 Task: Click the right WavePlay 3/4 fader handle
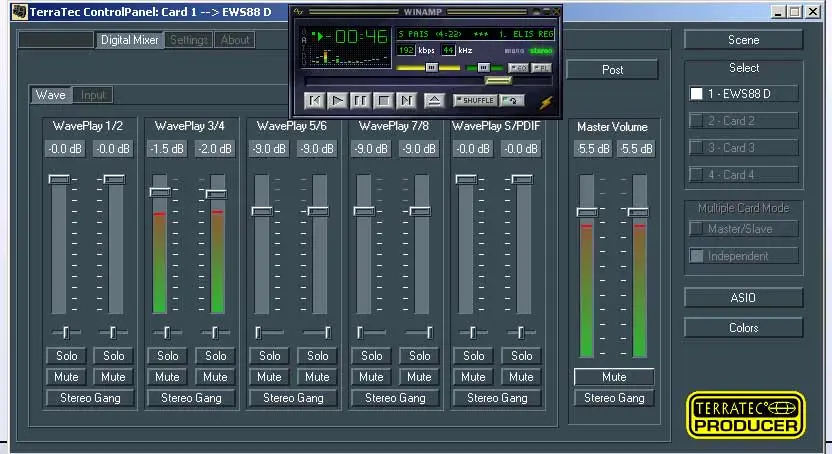216,194
